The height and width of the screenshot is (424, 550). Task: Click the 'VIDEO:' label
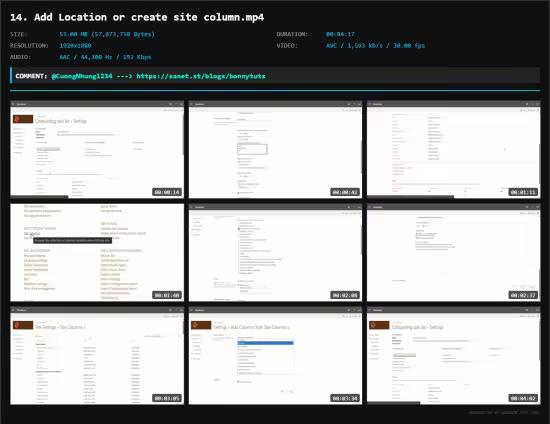pyautogui.click(x=287, y=46)
